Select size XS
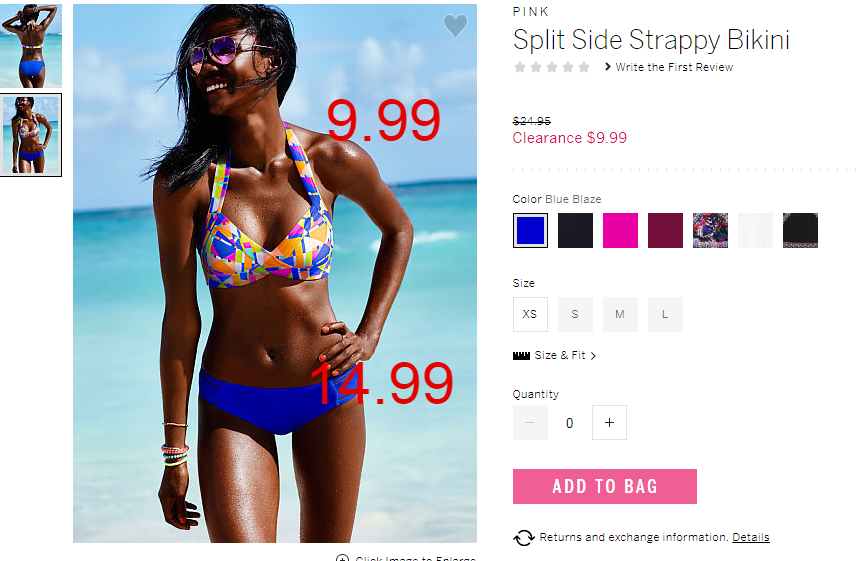This screenshot has width=862, height=561. 530,314
